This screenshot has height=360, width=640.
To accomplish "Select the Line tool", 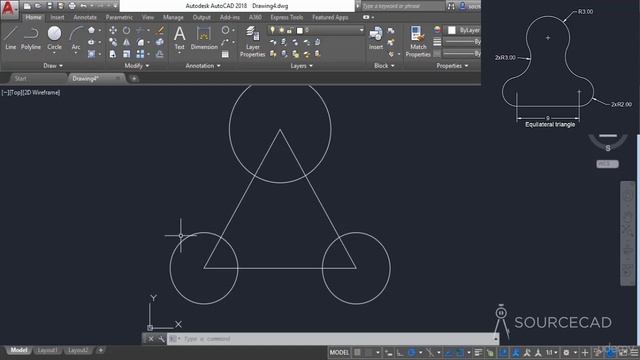I will tap(11, 38).
